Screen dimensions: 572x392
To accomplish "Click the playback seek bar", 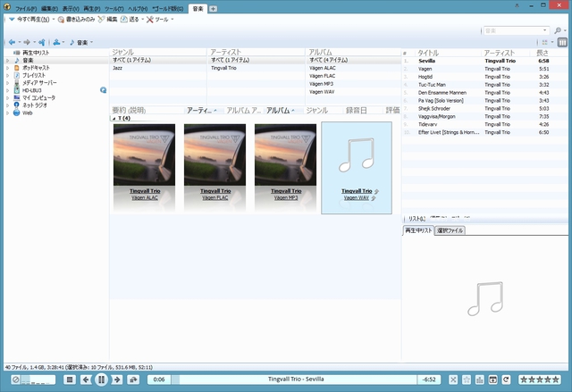I will click(x=295, y=379).
